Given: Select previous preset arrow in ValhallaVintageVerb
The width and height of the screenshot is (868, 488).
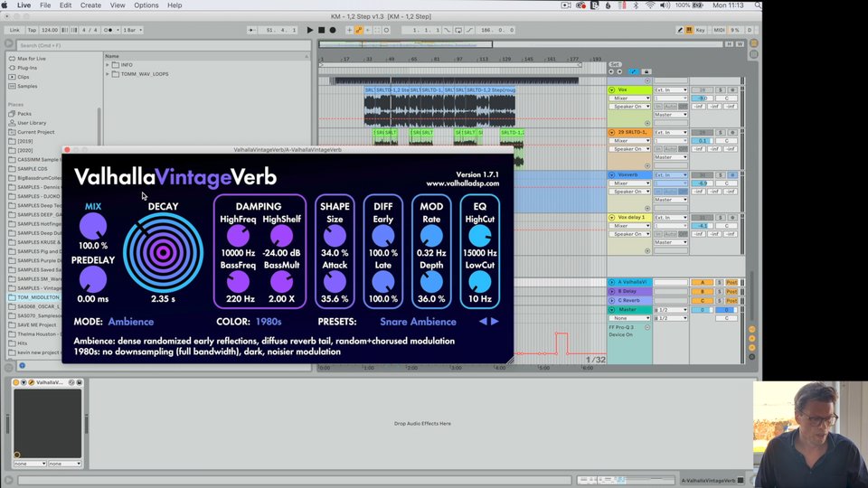Looking at the screenshot, I should pos(483,321).
